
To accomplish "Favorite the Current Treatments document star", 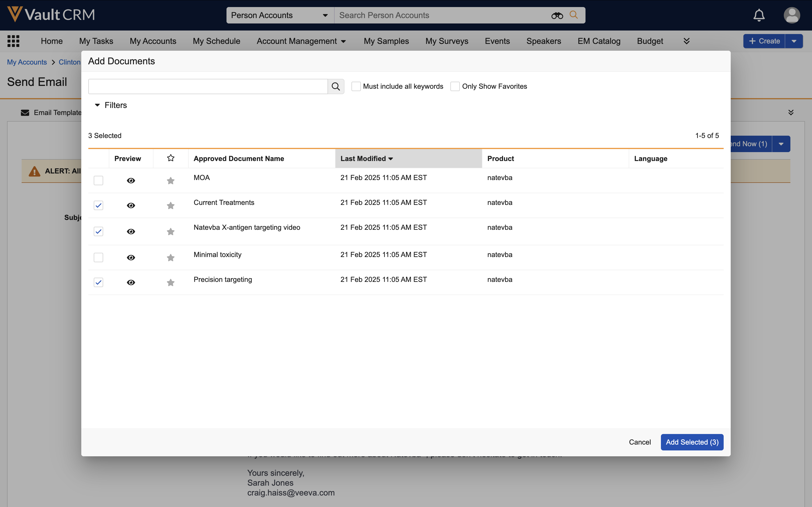I will click(x=170, y=206).
